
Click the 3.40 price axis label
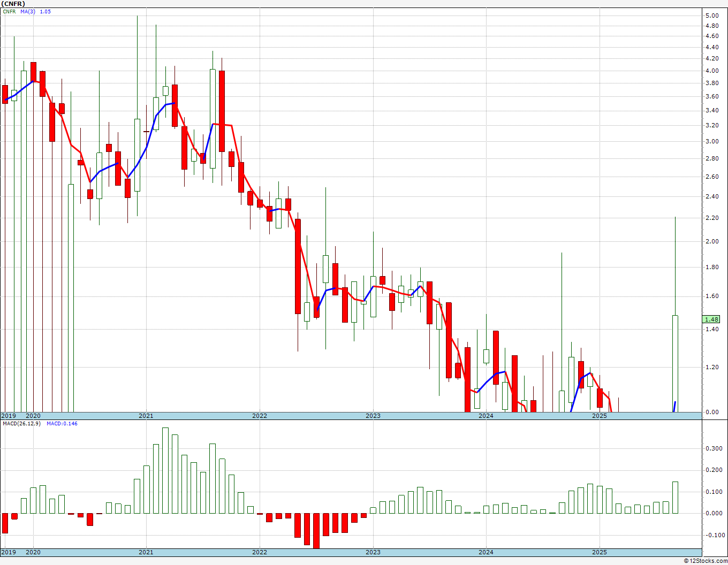(x=711, y=110)
